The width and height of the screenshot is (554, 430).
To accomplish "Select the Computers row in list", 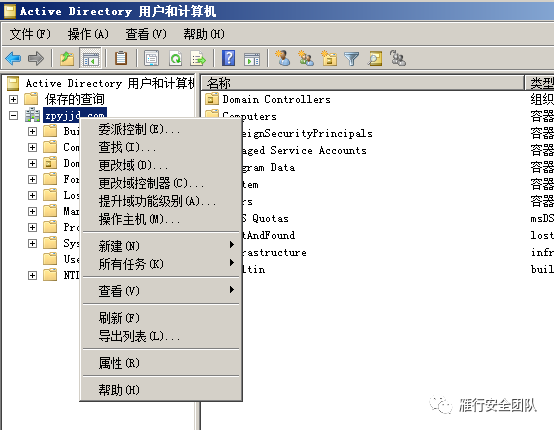I will 249,116.
